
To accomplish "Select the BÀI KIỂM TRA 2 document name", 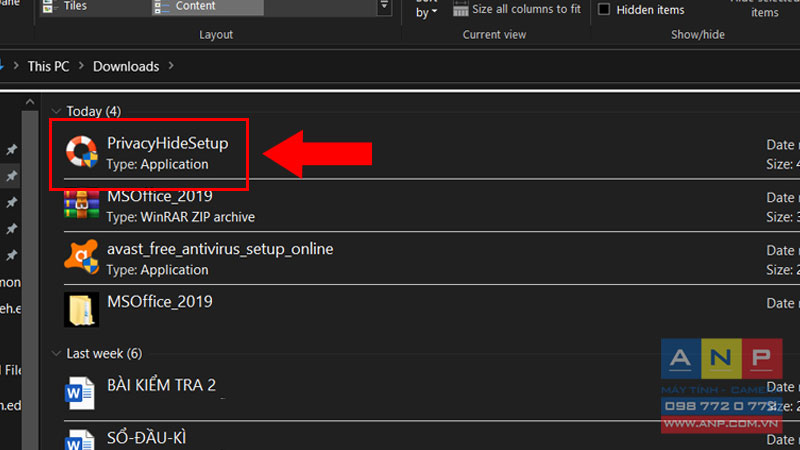I will coord(161,385).
